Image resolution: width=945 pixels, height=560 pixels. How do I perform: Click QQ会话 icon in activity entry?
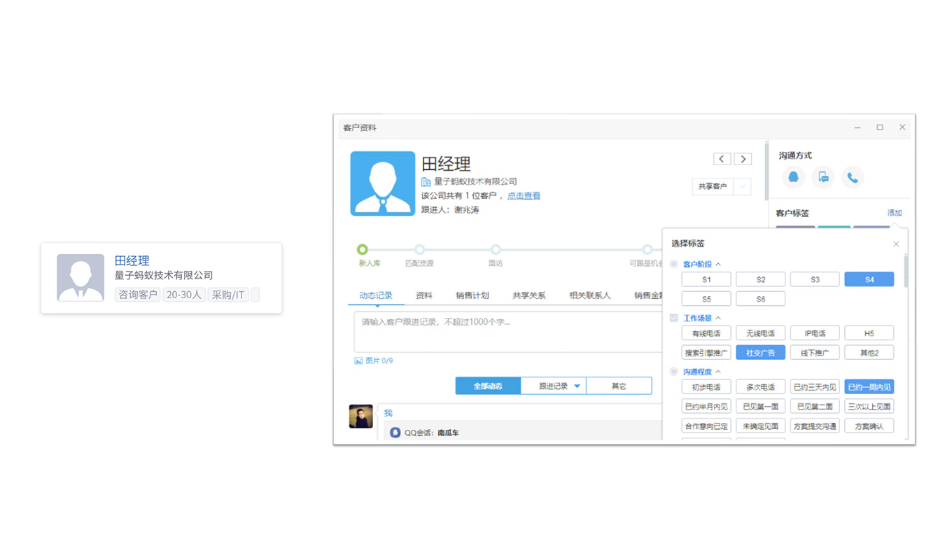point(395,433)
